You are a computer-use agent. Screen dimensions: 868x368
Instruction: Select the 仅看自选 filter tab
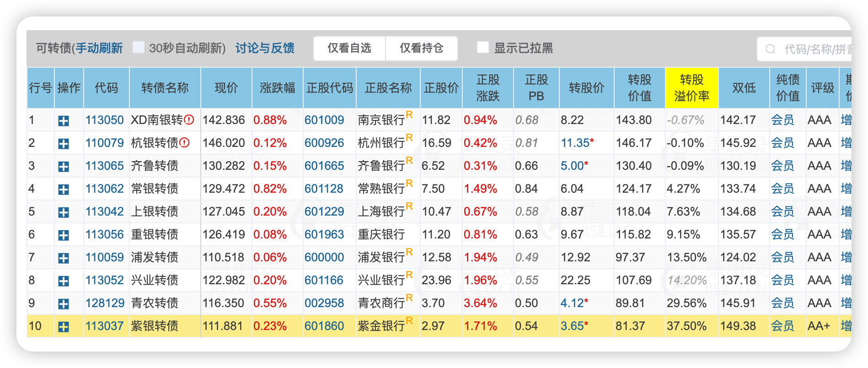pos(349,48)
